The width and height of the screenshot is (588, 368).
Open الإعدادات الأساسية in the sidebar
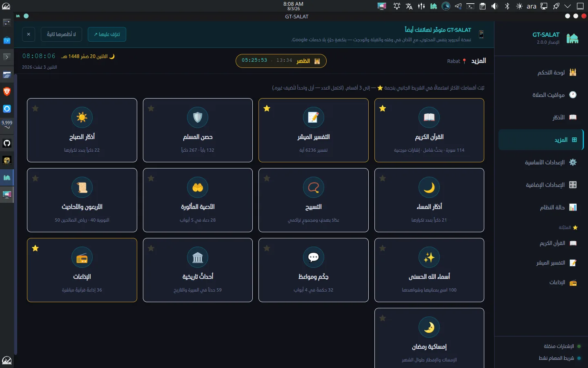[x=541, y=162]
